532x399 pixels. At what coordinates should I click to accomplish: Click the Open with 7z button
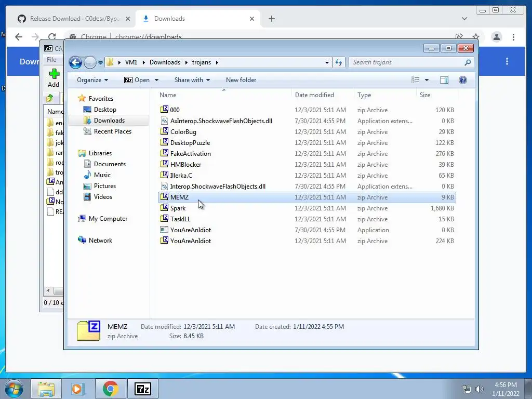[x=137, y=80]
